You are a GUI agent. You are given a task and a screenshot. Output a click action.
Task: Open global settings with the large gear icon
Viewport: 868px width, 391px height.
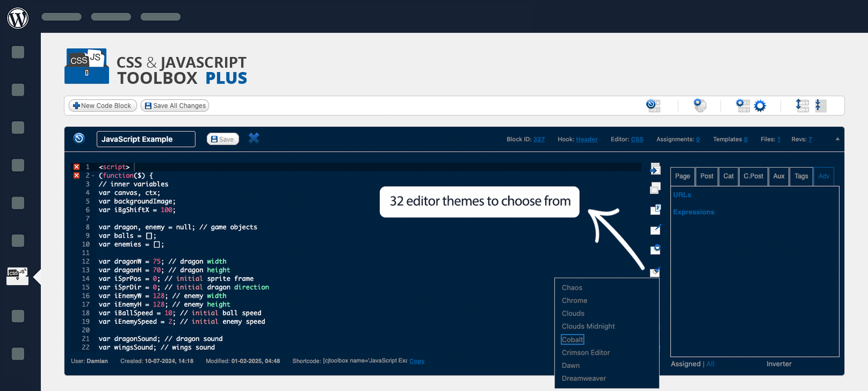point(760,106)
